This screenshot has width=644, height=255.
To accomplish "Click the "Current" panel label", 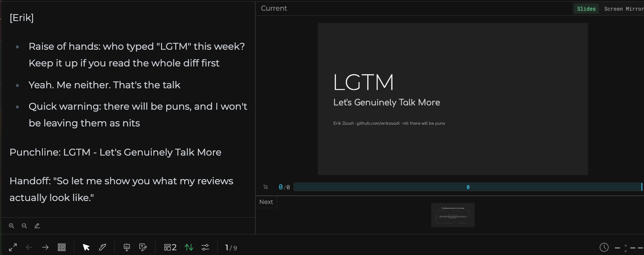I will coord(274,8).
